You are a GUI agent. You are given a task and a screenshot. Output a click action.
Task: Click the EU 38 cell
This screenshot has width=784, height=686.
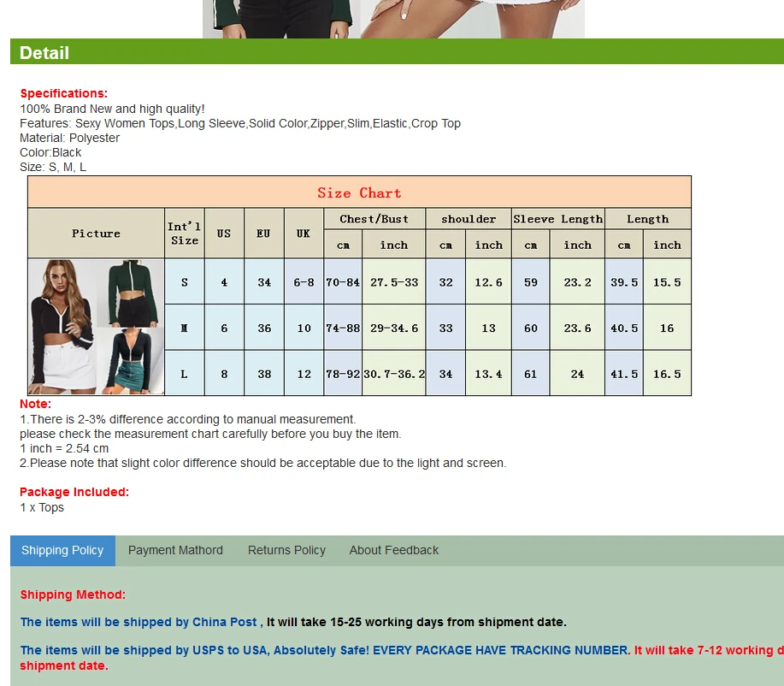pyautogui.click(x=264, y=374)
